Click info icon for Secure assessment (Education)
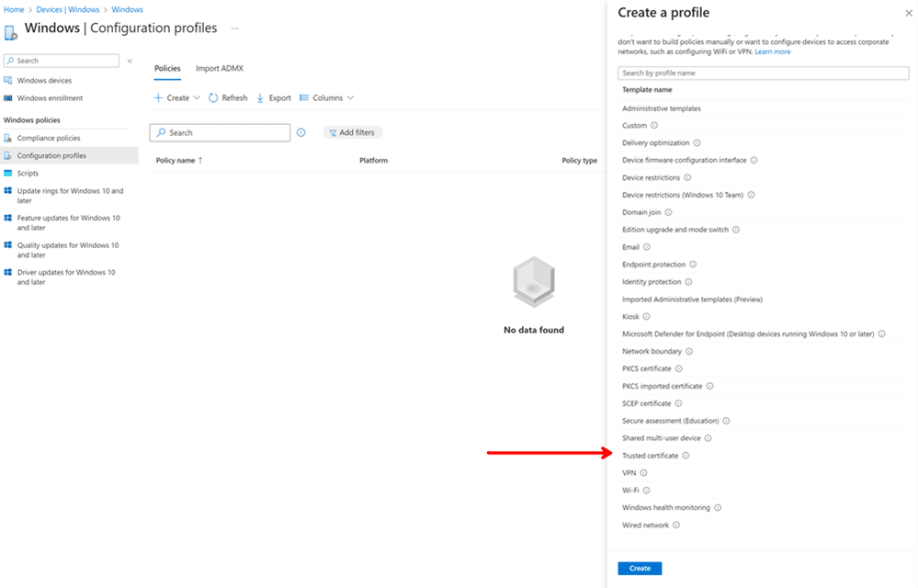The width and height of the screenshot is (918, 588). pyautogui.click(x=727, y=421)
